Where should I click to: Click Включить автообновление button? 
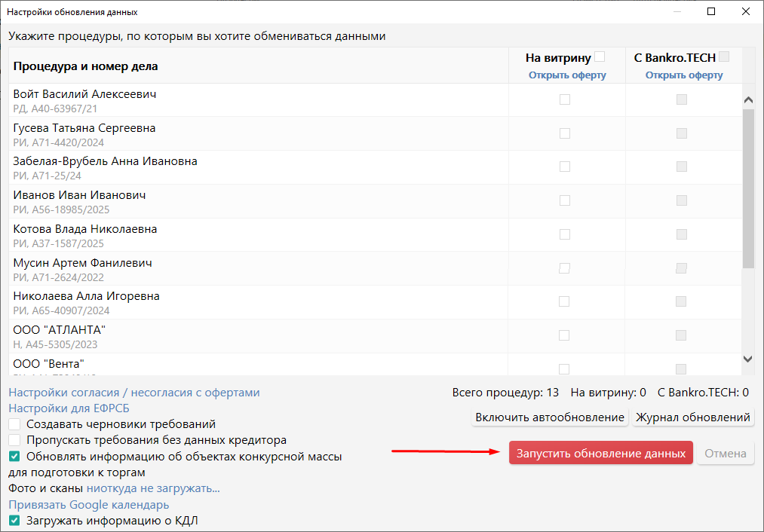[550, 417]
